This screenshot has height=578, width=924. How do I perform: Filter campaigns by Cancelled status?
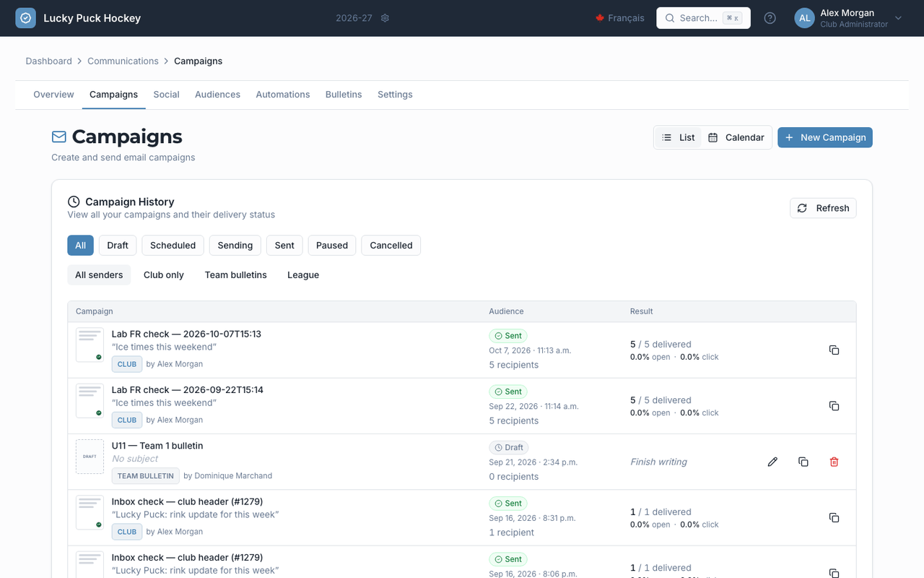391,245
